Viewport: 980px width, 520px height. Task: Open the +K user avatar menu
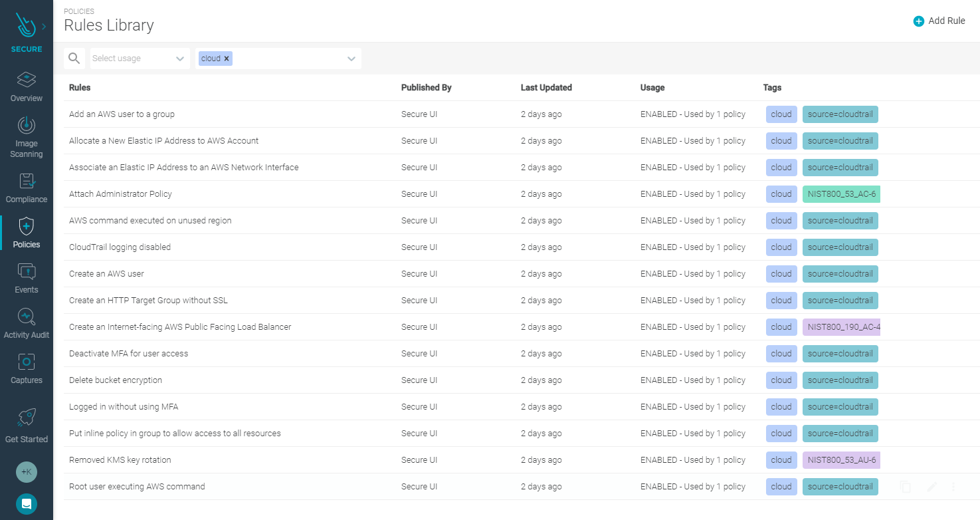point(27,472)
